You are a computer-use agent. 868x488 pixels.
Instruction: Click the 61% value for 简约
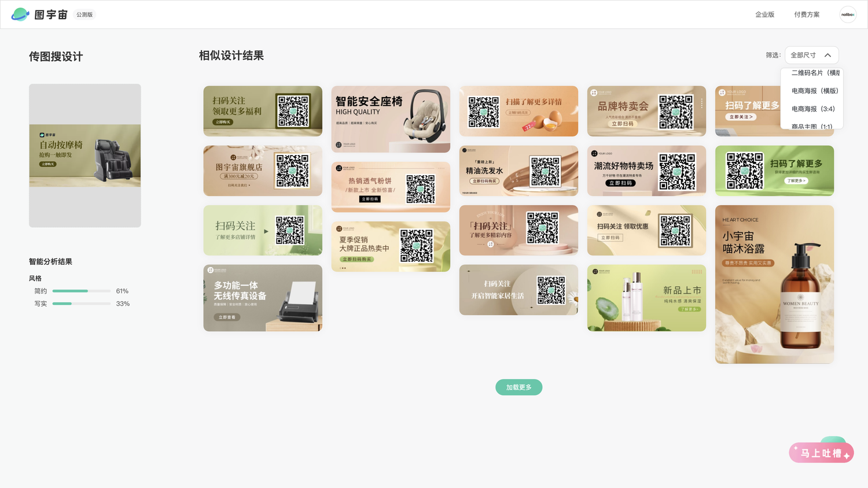pyautogui.click(x=122, y=291)
